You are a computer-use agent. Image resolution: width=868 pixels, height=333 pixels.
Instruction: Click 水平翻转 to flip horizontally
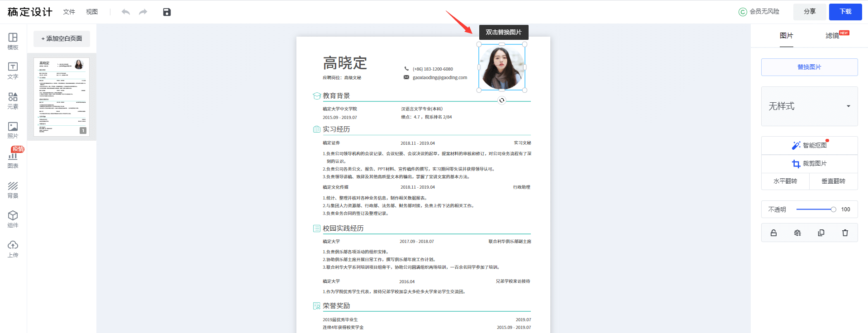tap(785, 181)
